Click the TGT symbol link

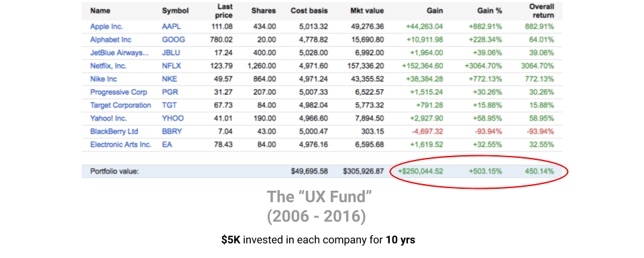(170, 105)
